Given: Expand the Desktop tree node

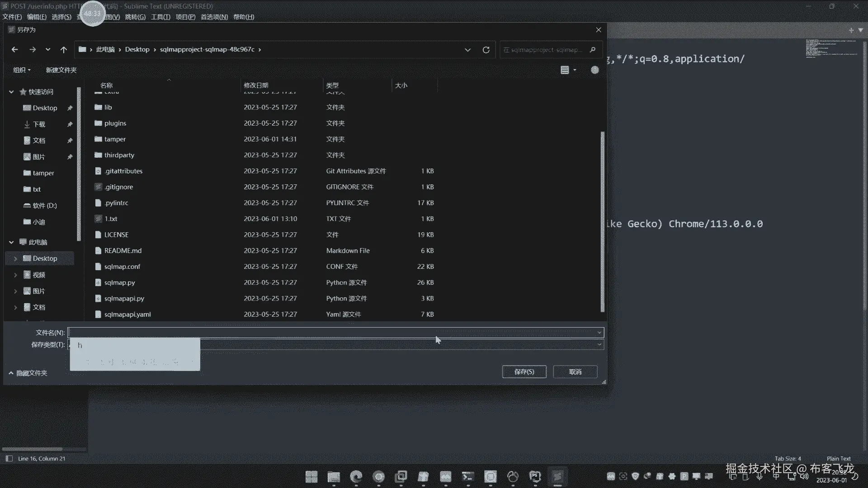Looking at the screenshot, I should [15, 258].
